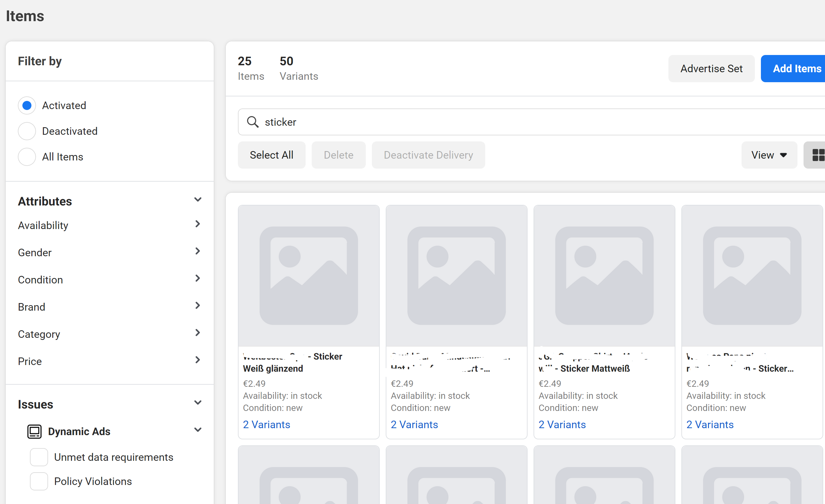Open Category filter chevron arrow
825x504 pixels.
click(197, 333)
